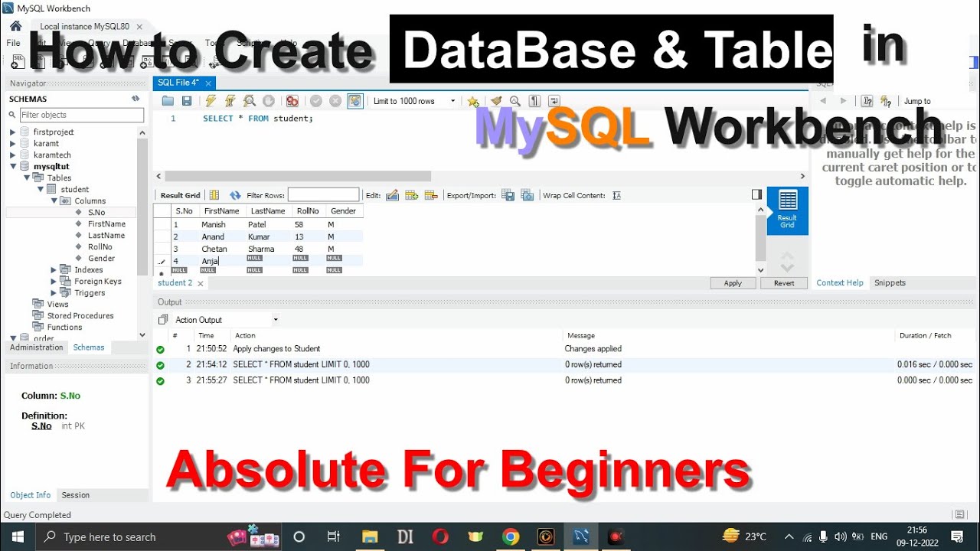Close the SQL File 4* tab
Screen dimensions: 980x551
pos(208,83)
